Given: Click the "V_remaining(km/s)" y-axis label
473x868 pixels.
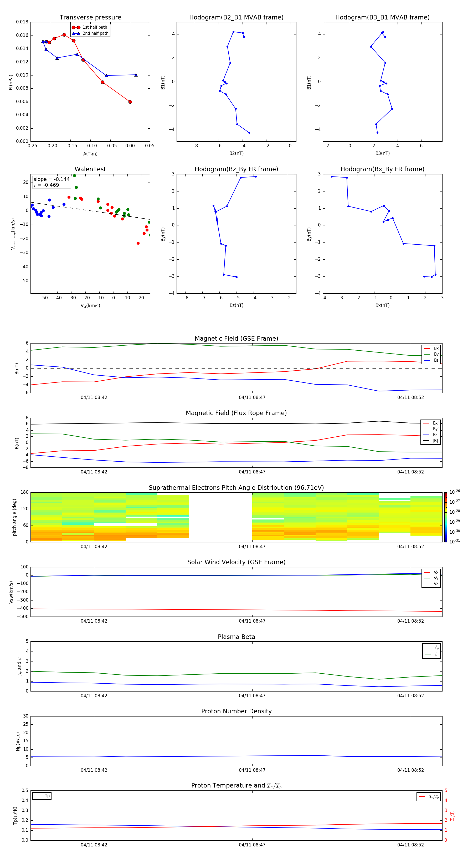Looking at the screenshot, I should pos(13,234).
